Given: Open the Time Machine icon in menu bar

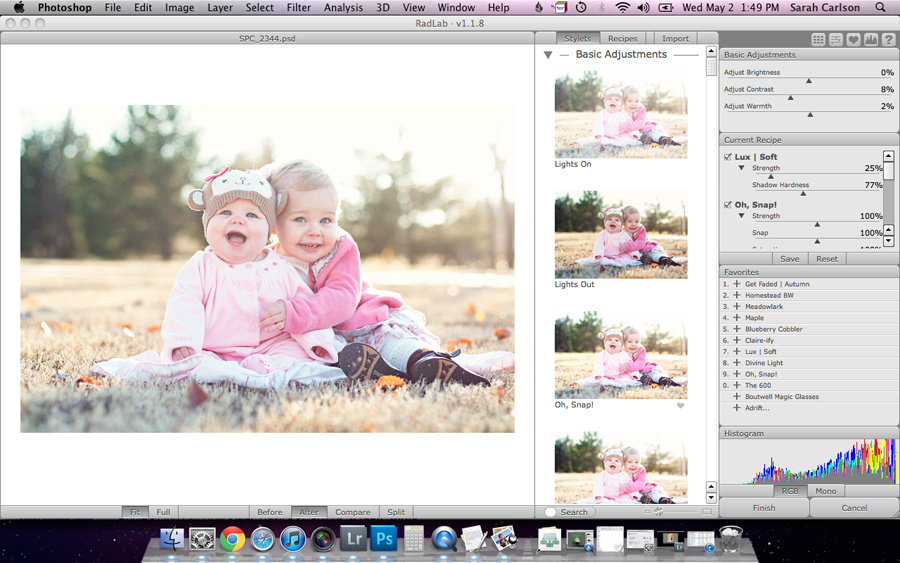Looking at the screenshot, I should (581, 7).
